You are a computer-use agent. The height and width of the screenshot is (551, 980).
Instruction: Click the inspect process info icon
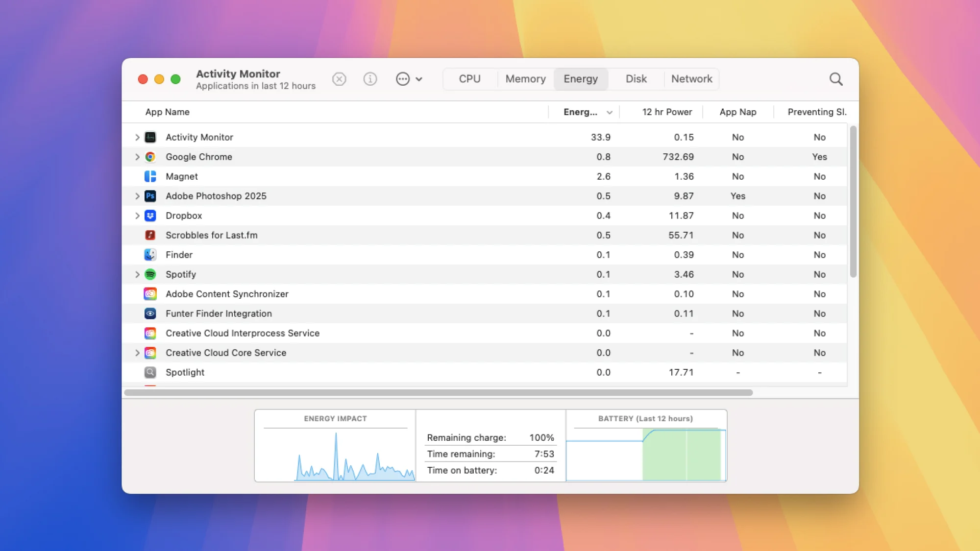pyautogui.click(x=370, y=79)
